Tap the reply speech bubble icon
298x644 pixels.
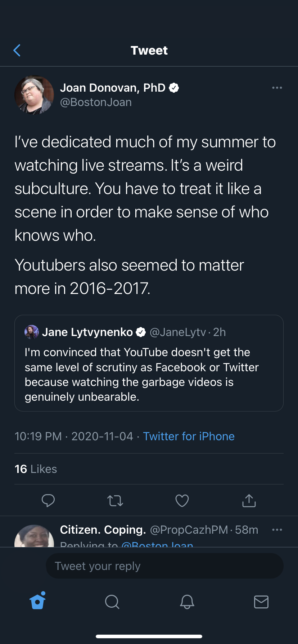coord(48,500)
